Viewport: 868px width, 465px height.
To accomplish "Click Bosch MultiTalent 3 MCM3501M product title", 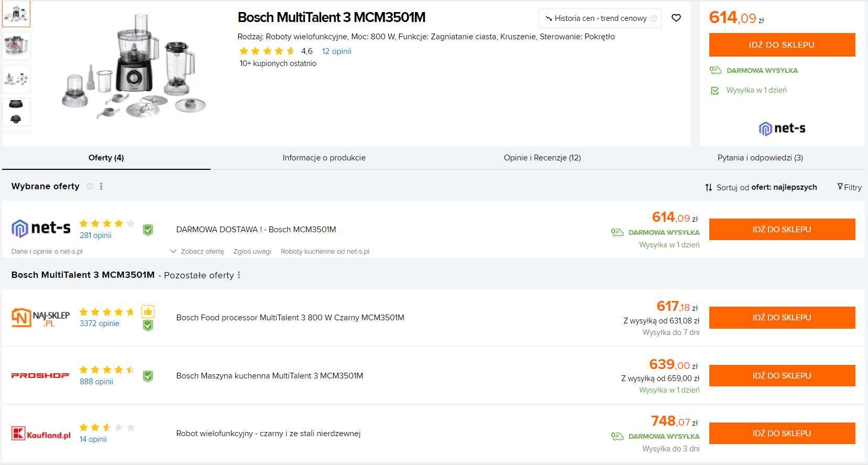I will click(x=331, y=17).
